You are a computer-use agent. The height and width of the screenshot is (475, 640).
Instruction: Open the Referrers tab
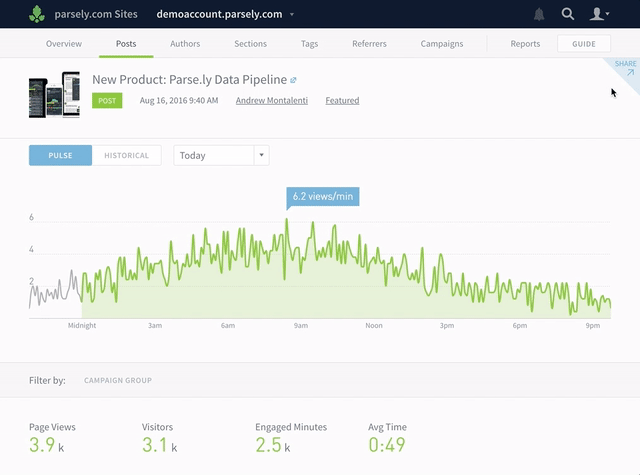click(x=369, y=44)
